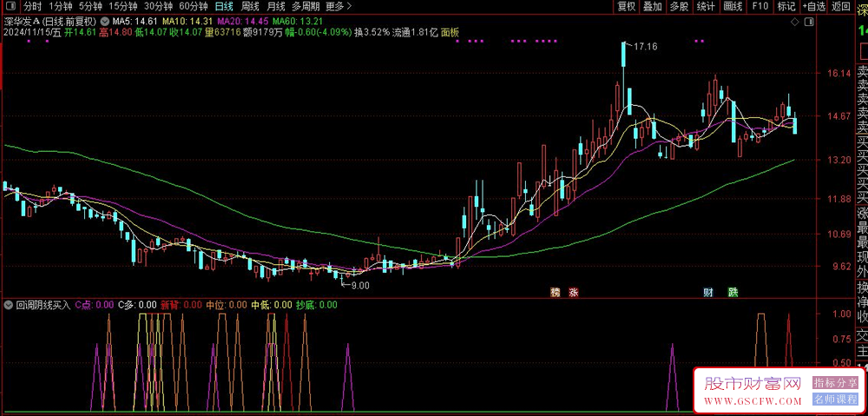868x416 pixels.
Task: Expand the 更多 more periods menu
Action: [339, 7]
